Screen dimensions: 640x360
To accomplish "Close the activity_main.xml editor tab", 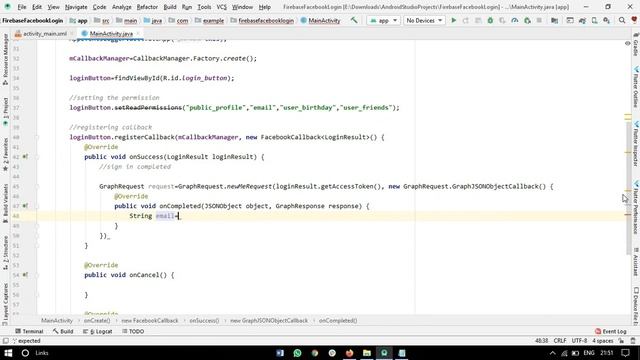I will 71,34.
